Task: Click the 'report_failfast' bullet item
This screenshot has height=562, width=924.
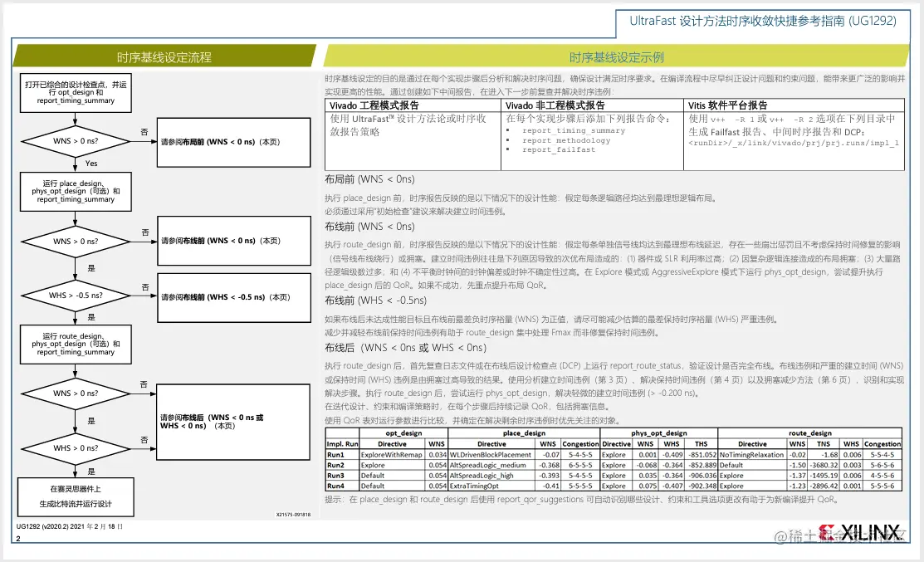Action: pos(558,149)
